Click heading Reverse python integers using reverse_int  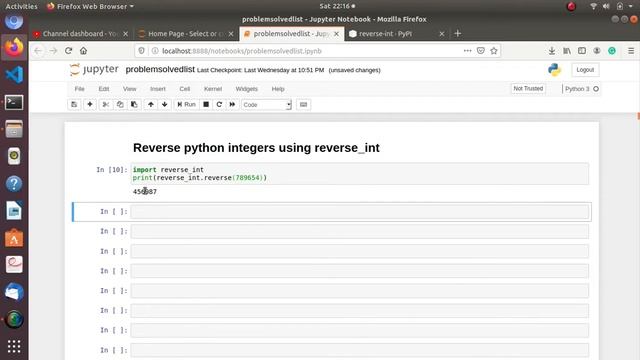click(256, 148)
